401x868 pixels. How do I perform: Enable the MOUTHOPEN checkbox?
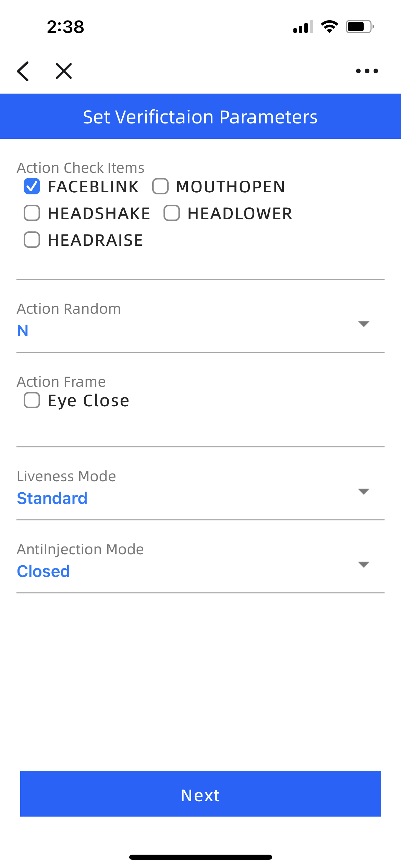pyautogui.click(x=160, y=186)
